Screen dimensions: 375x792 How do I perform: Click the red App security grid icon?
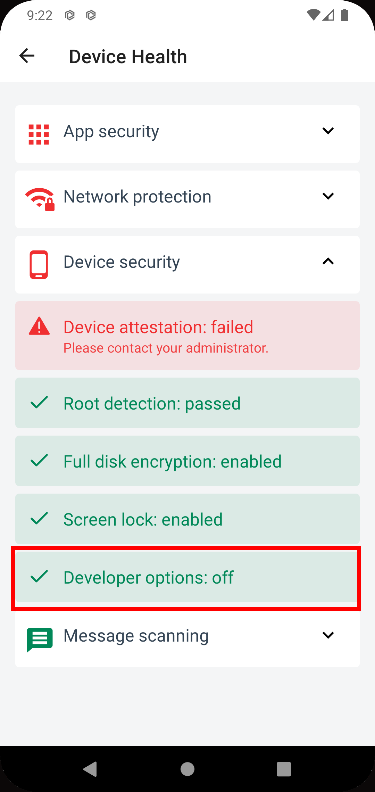pyautogui.click(x=39, y=134)
